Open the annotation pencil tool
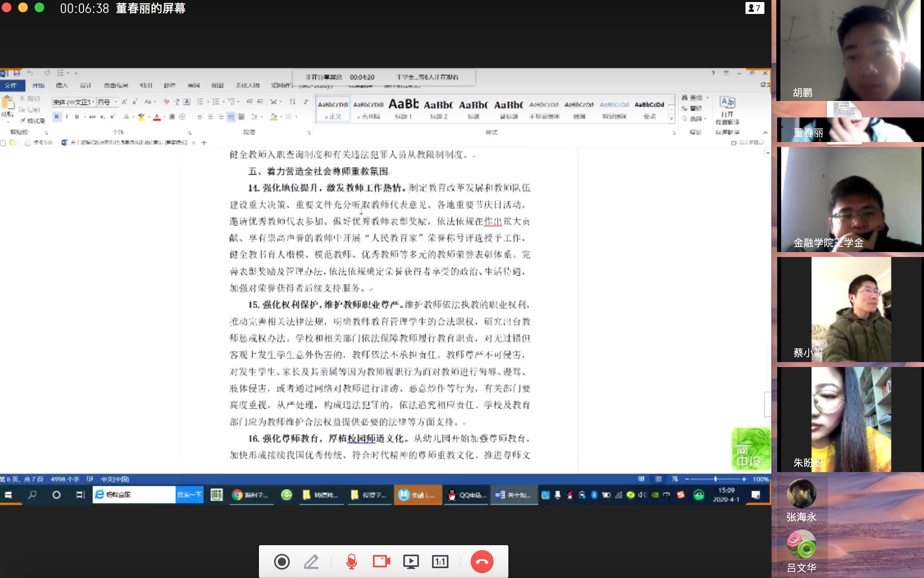The width and height of the screenshot is (924, 578). (x=311, y=562)
